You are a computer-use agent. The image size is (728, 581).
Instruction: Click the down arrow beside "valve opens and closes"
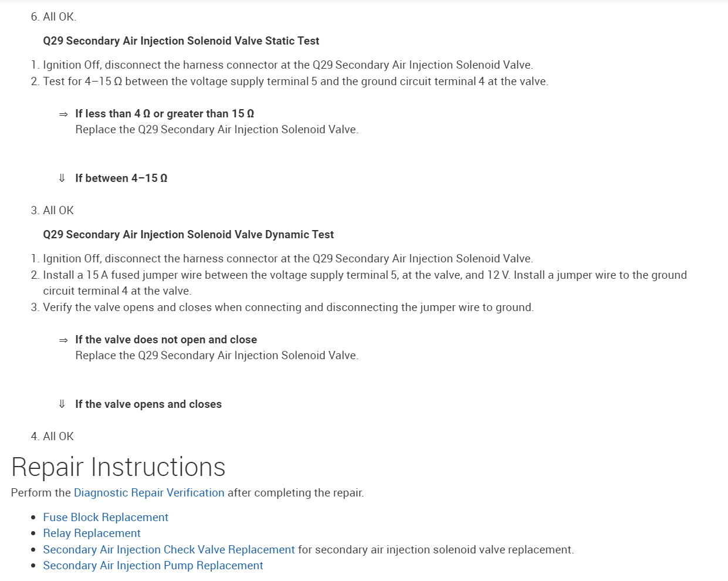point(62,404)
